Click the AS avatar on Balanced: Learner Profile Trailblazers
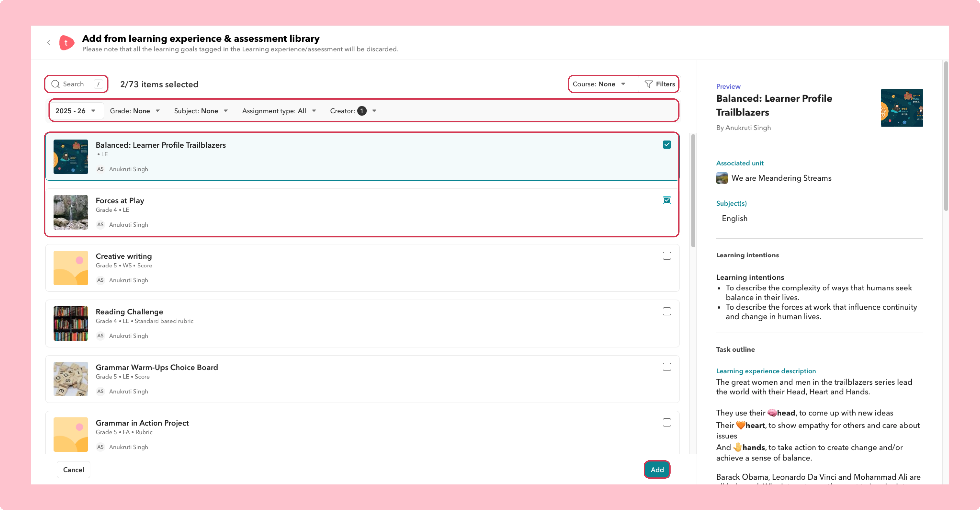The width and height of the screenshot is (980, 510). [100, 169]
